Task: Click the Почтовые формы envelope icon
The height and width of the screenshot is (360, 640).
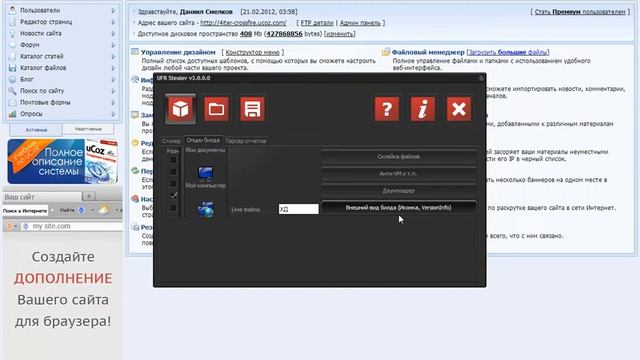Action: [13, 102]
